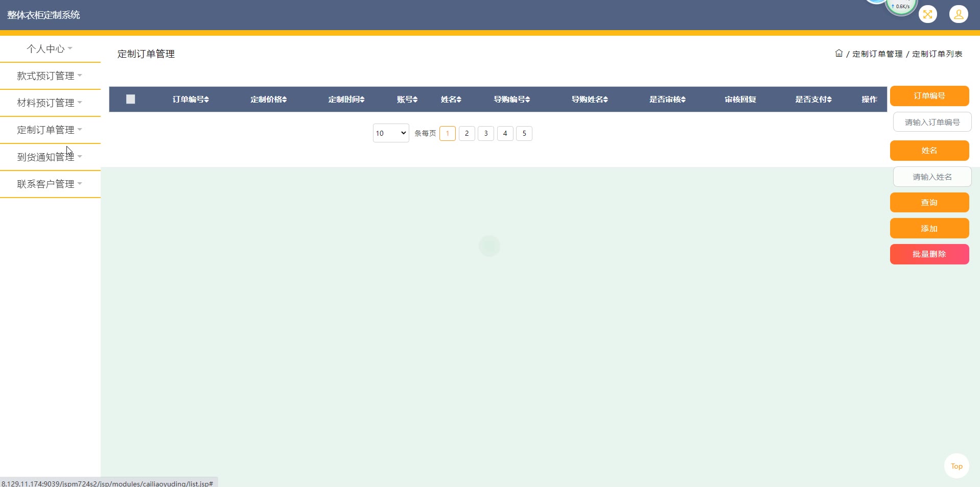Screen dimensions: 980x487
Task: Expand the 材料预订管理 sidebar menu
Action: 50,103
